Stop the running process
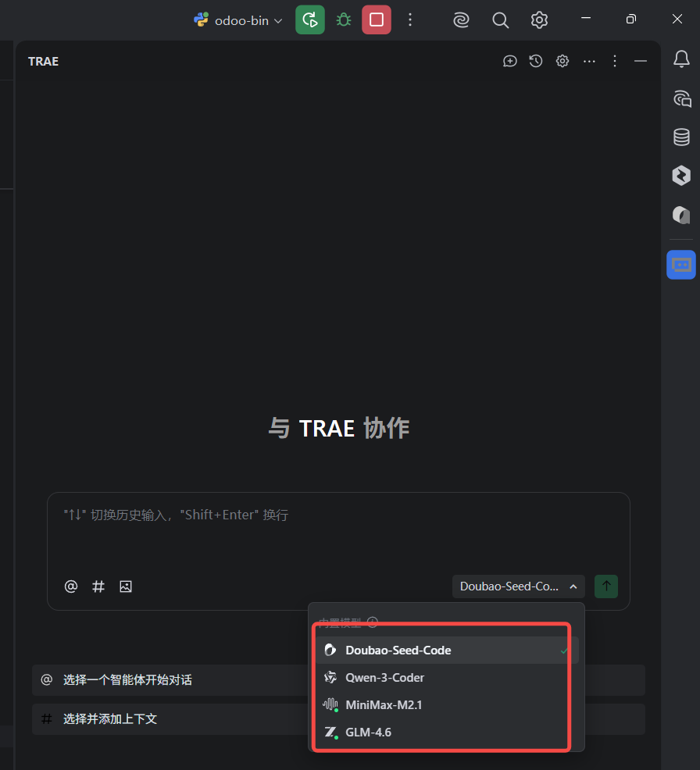Viewport: 700px width, 770px height. pyautogui.click(x=377, y=20)
